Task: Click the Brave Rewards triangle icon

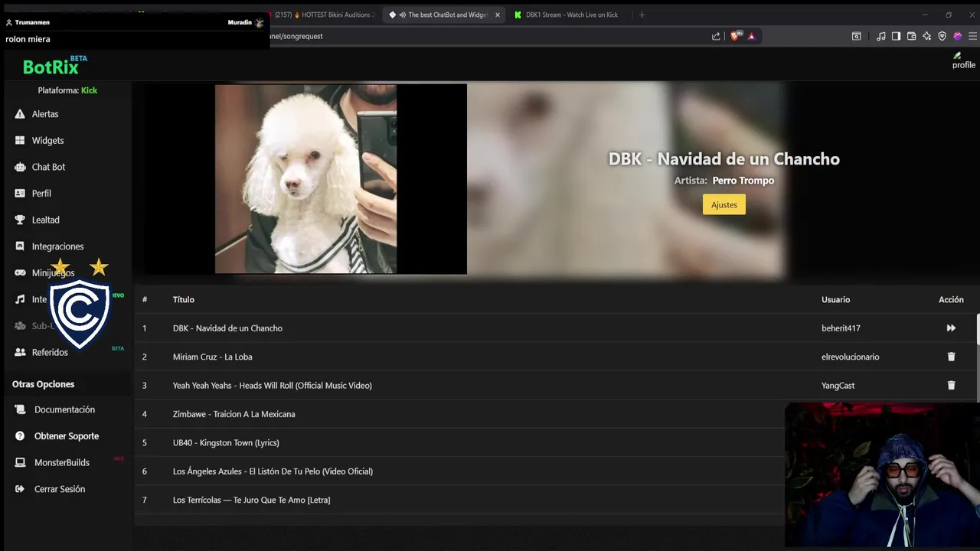Action: [x=751, y=36]
